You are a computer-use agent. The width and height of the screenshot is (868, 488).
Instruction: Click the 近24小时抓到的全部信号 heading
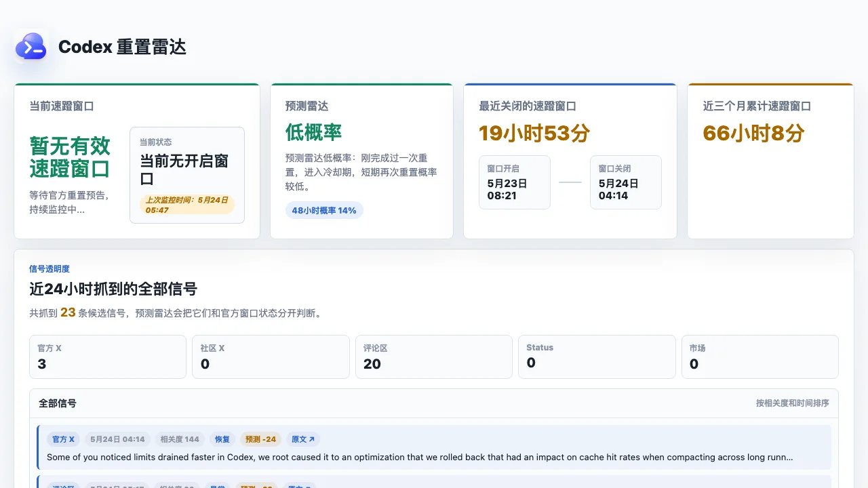[x=113, y=289]
